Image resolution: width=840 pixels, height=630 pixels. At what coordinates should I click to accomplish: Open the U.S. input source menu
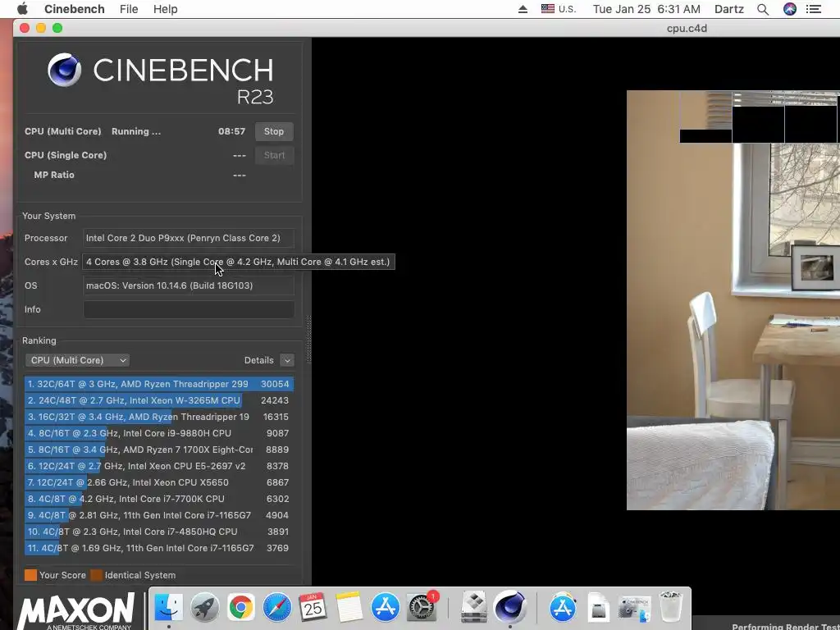click(558, 9)
